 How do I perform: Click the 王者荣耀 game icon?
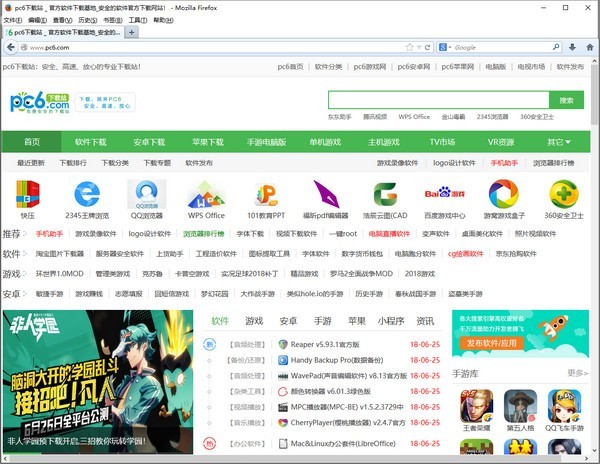476,406
